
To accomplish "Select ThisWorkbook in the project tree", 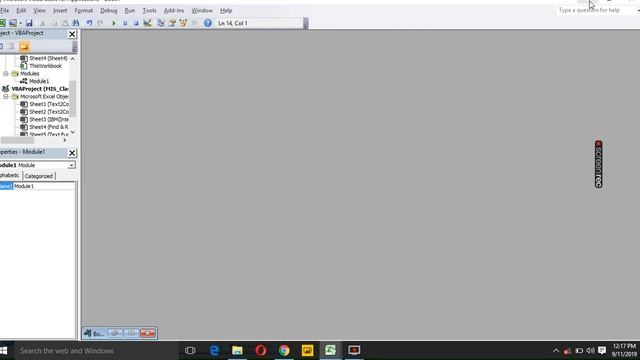I will [45, 66].
